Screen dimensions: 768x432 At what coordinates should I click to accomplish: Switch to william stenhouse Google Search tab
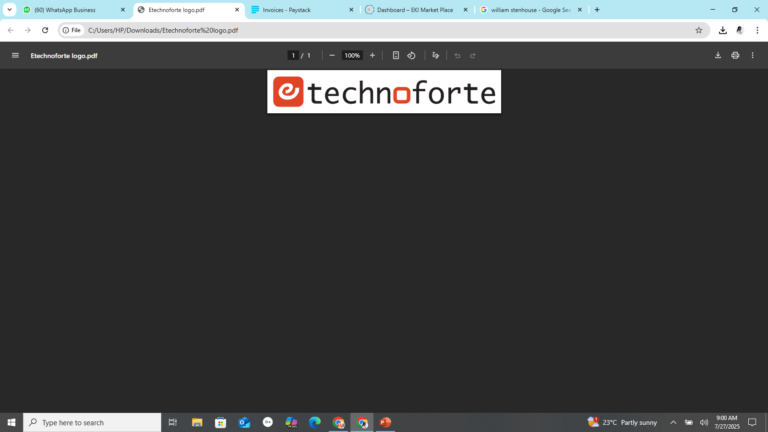coord(531,10)
